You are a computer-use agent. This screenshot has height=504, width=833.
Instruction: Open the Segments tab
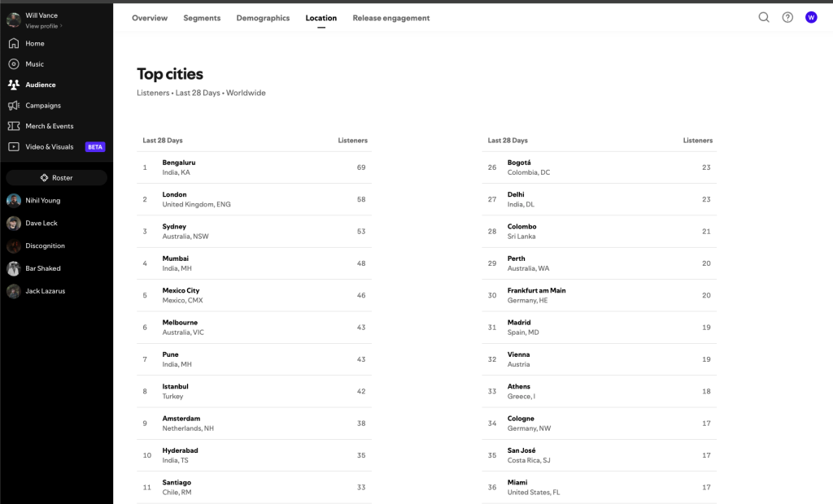202,18
